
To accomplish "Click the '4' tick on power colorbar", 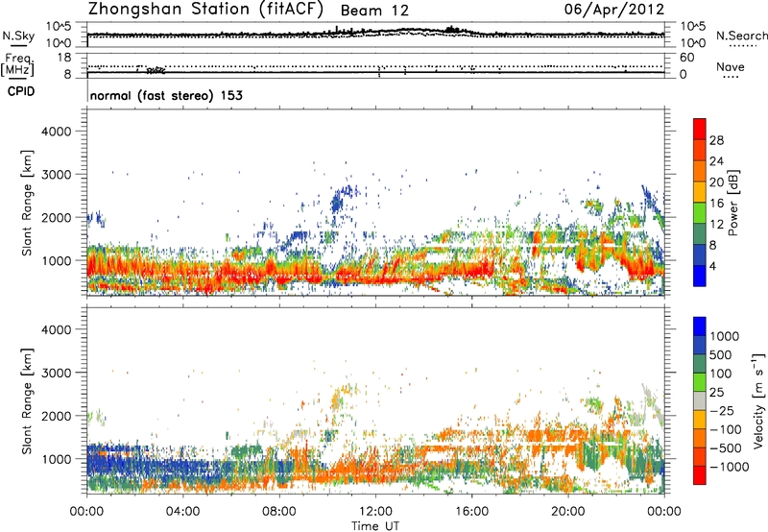I will 713,267.
